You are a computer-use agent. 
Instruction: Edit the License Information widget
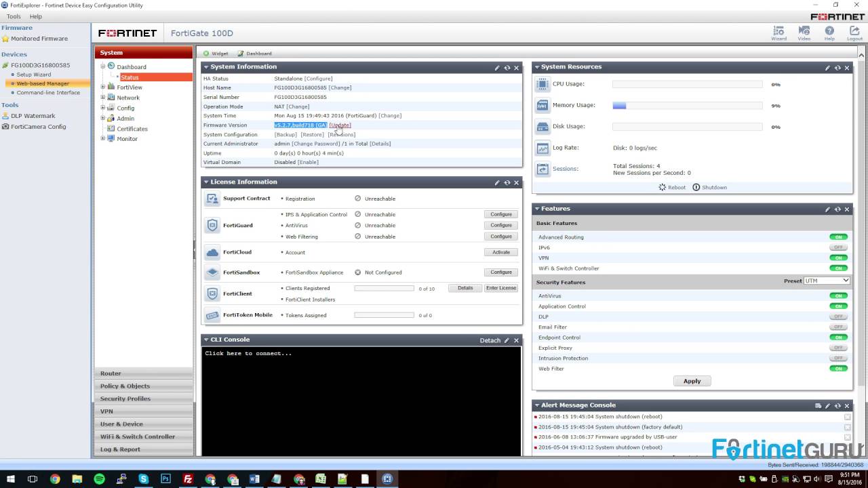[497, 182]
